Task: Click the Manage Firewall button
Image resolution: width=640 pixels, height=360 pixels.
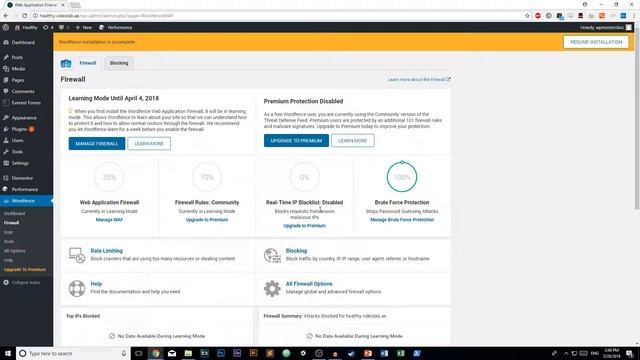Action: [x=97, y=144]
